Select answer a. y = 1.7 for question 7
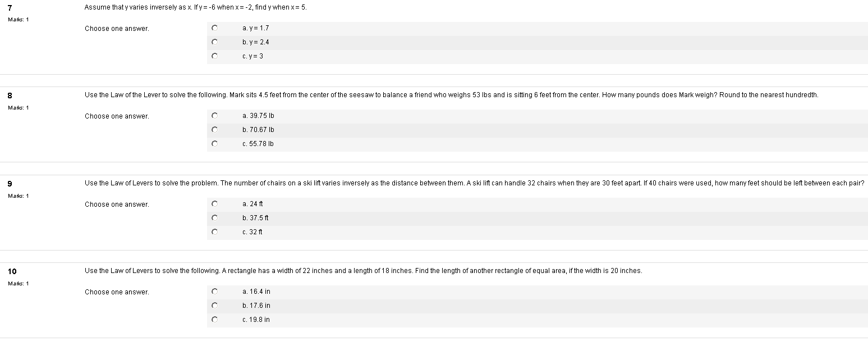 coord(214,27)
